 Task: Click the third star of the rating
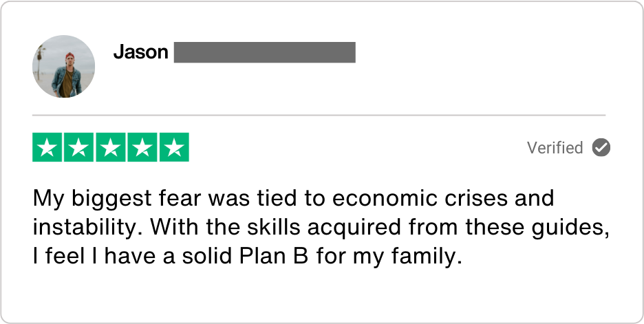(111, 147)
